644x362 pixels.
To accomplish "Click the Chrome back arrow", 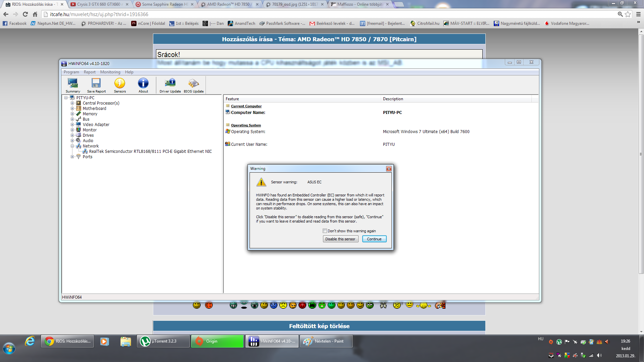I will [6, 14].
